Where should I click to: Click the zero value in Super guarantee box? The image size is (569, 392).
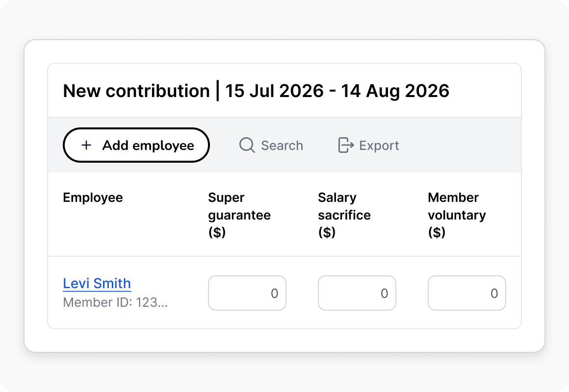click(x=275, y=294)
